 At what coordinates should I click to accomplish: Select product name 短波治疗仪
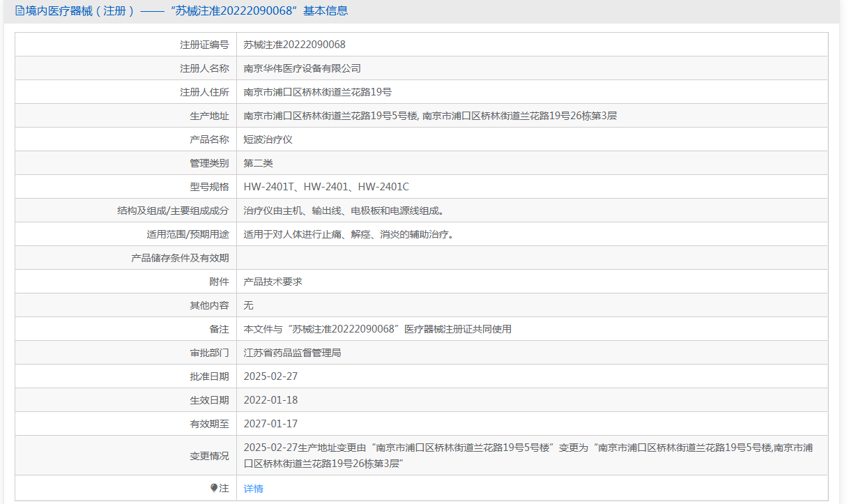268,139
